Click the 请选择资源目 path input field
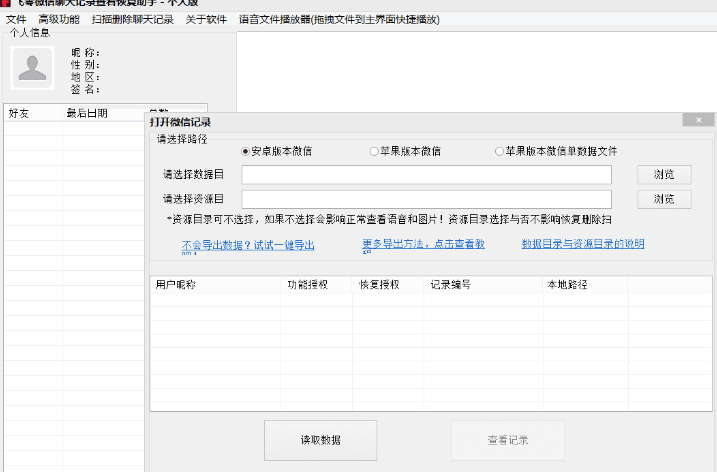This screenshot has height=472, width=717. tap(426, 199)
